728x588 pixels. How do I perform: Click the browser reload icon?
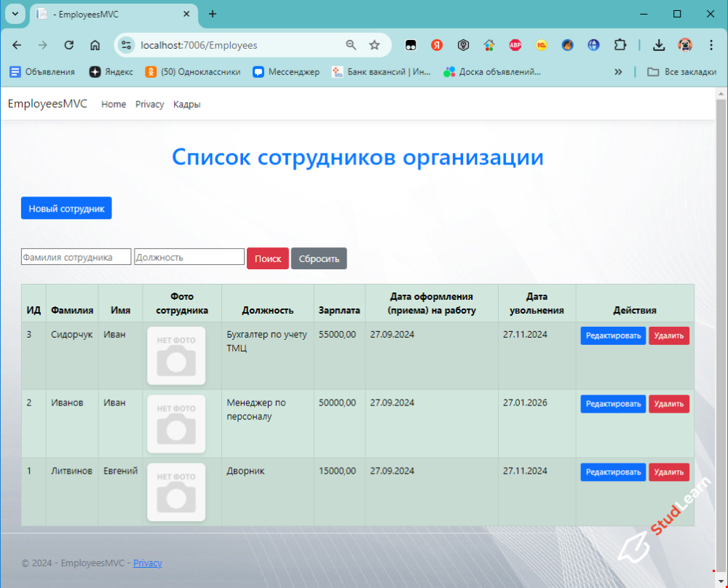pos(69,45)
